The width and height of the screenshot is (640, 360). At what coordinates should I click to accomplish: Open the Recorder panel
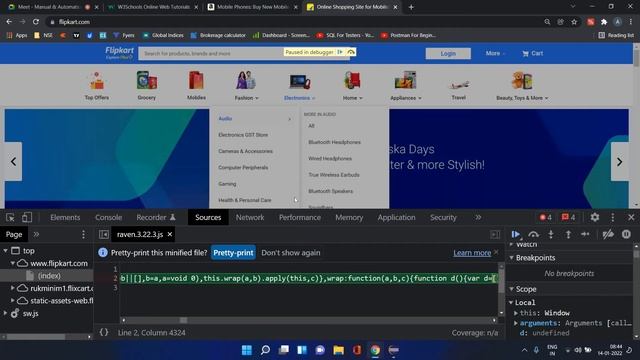click(x=156, y=218)
